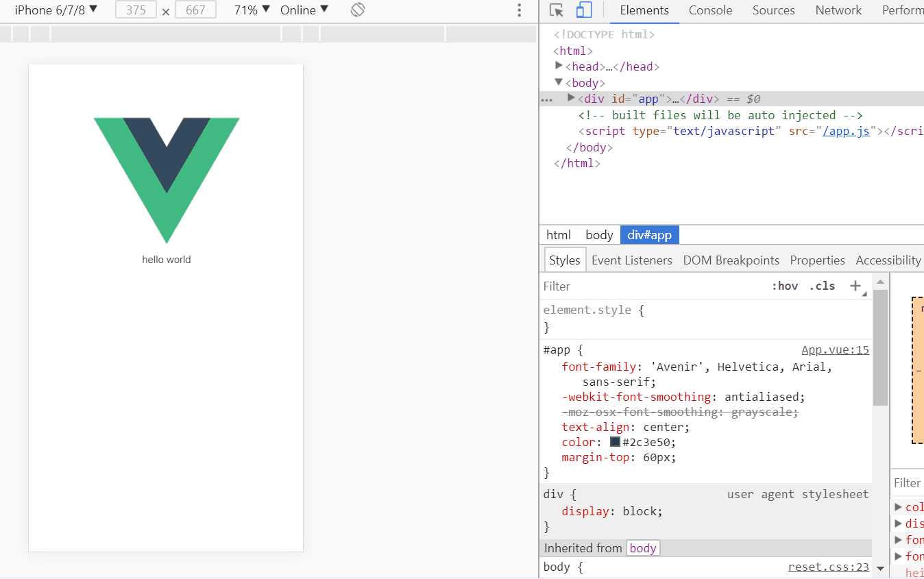Click the #app selector in Styles
The width and height of the screenshot is (924, 579).
(x=556, y=350)
